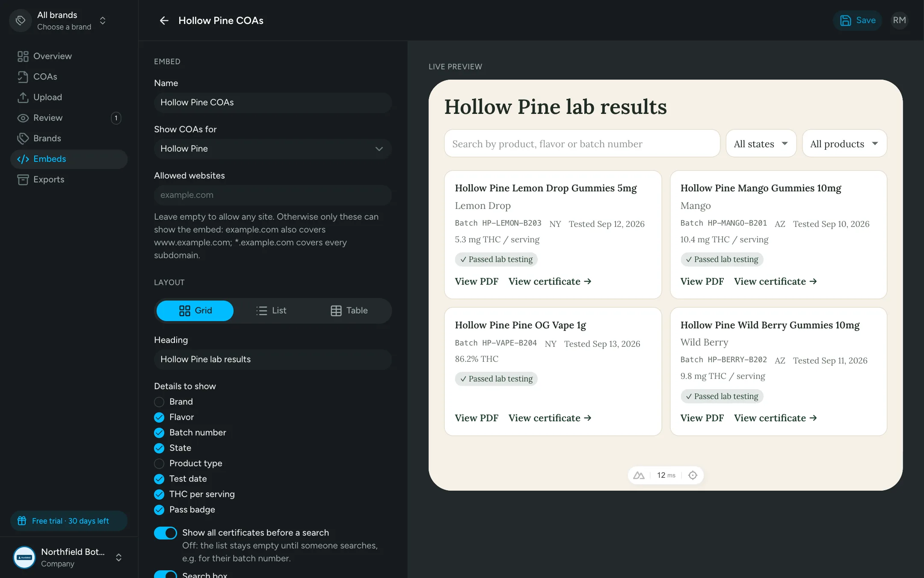View certificate for Pine OG Vape 1g

550,418
